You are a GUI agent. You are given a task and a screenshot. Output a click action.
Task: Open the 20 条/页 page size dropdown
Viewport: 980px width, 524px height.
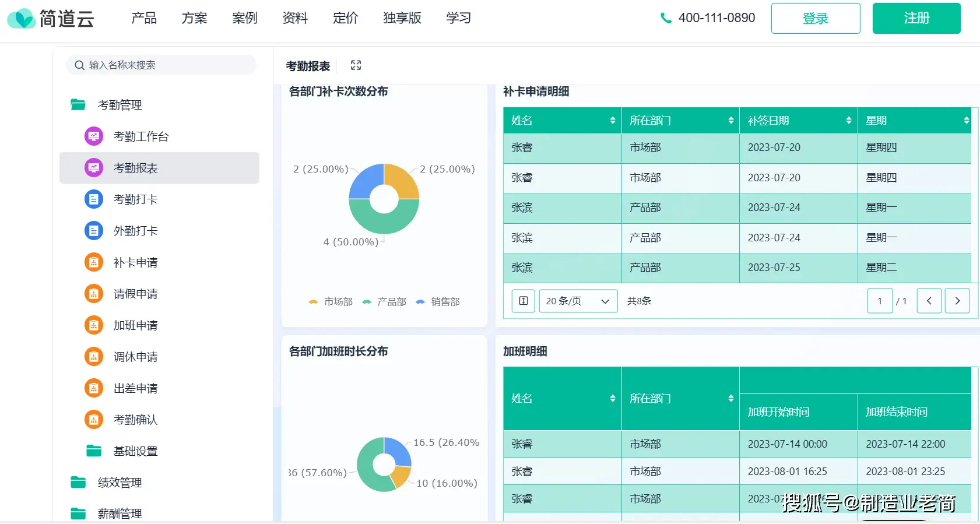578,301
